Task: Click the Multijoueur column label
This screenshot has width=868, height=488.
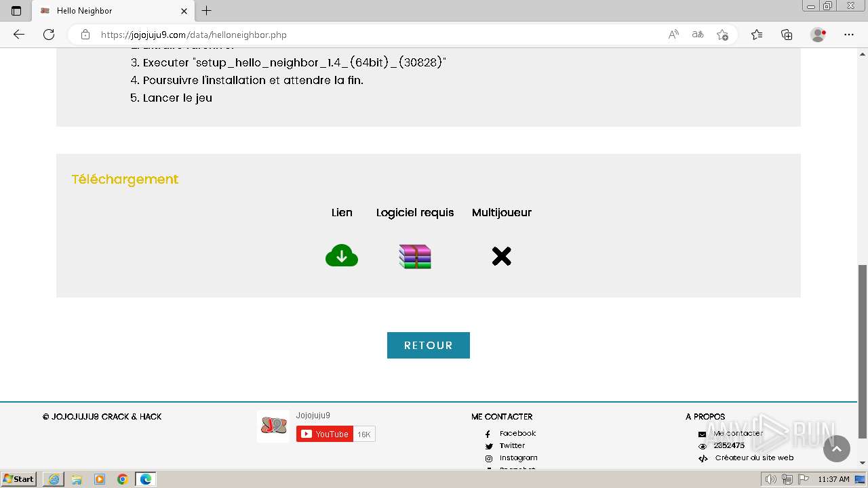Action: pos(502,213)
